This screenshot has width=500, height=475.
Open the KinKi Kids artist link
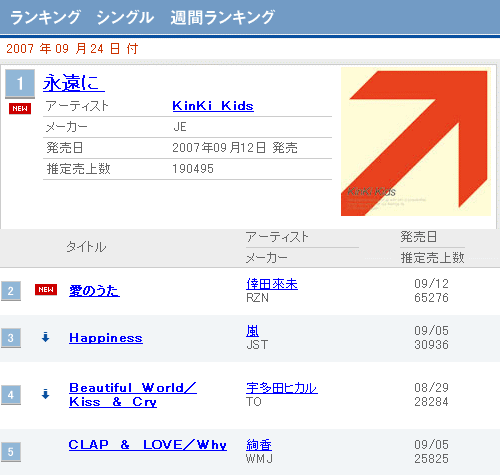pyautogui.click(x=213, y=106)
